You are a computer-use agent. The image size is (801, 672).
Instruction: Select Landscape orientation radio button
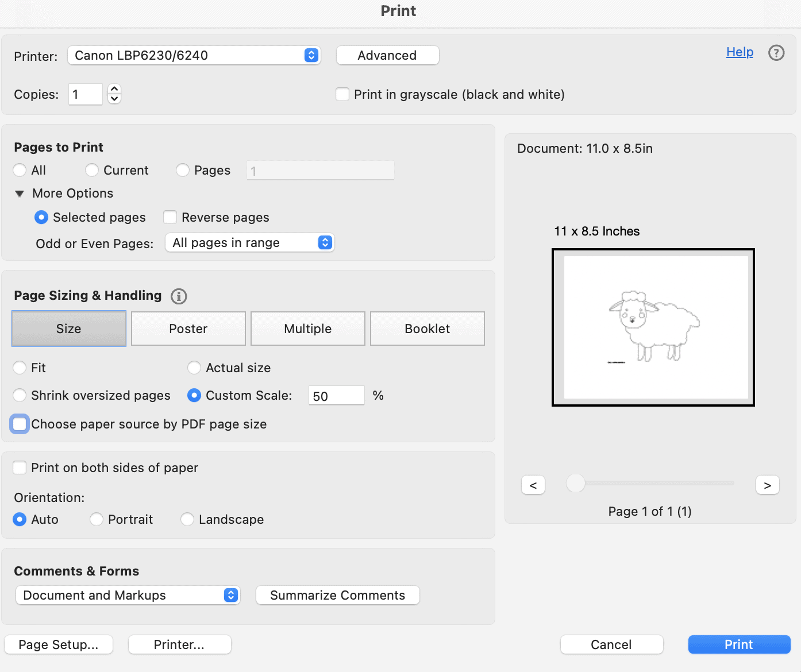click(x=187, y=519)
